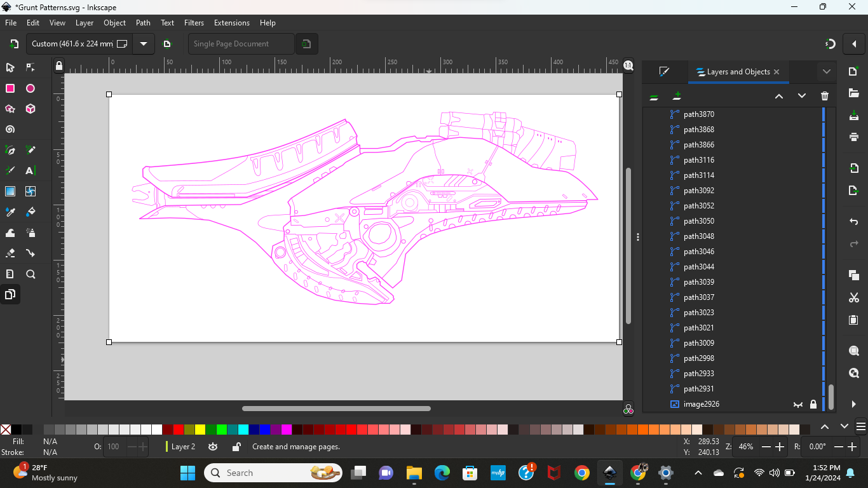
Task: Select the Eraser tool
Action: (10, 253)
